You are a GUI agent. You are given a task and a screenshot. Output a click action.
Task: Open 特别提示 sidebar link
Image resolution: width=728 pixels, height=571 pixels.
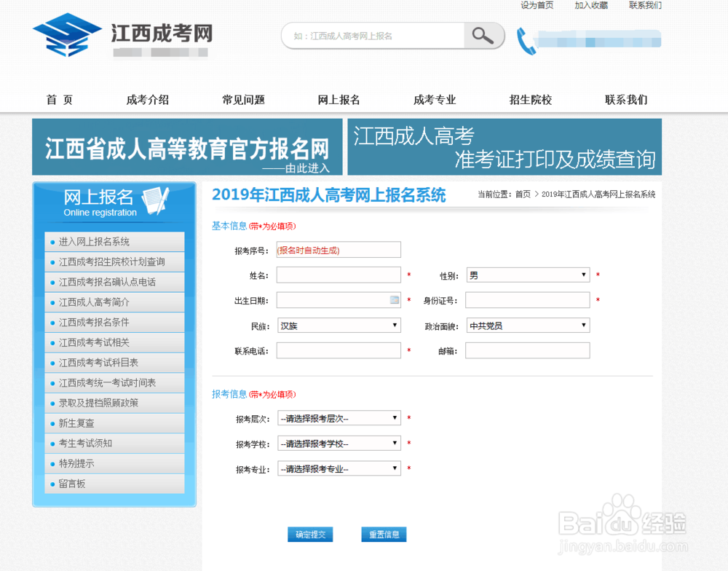(114, 463)
